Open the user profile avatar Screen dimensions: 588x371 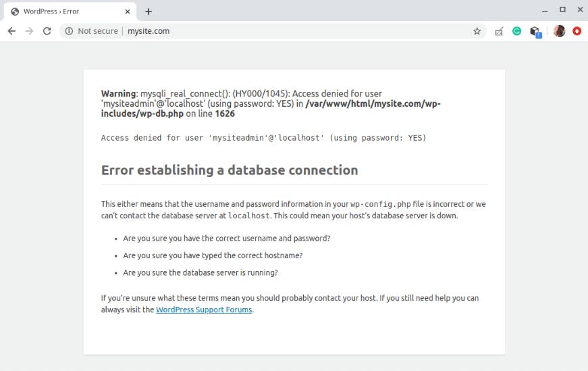click(x=559, y=31)
